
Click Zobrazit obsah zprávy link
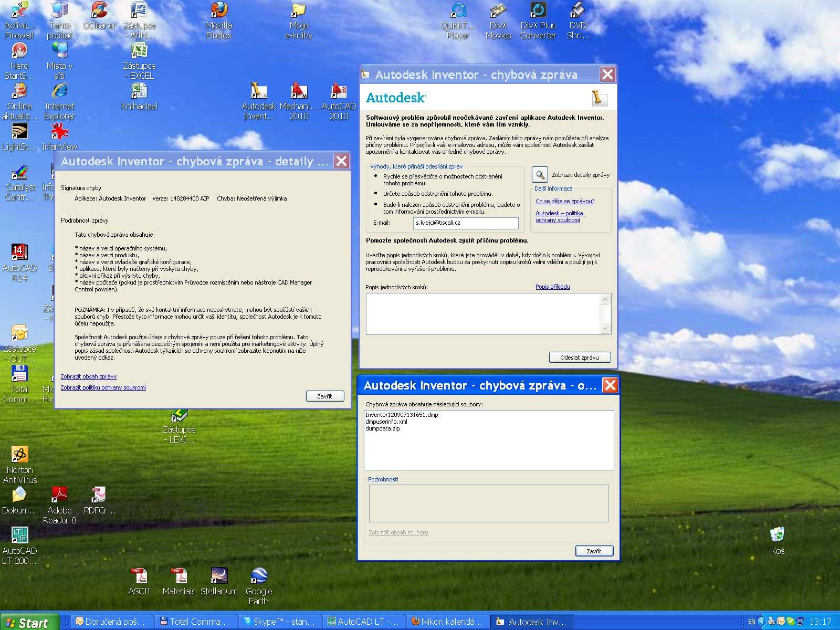pyautogui.click(x=89, y=376)
